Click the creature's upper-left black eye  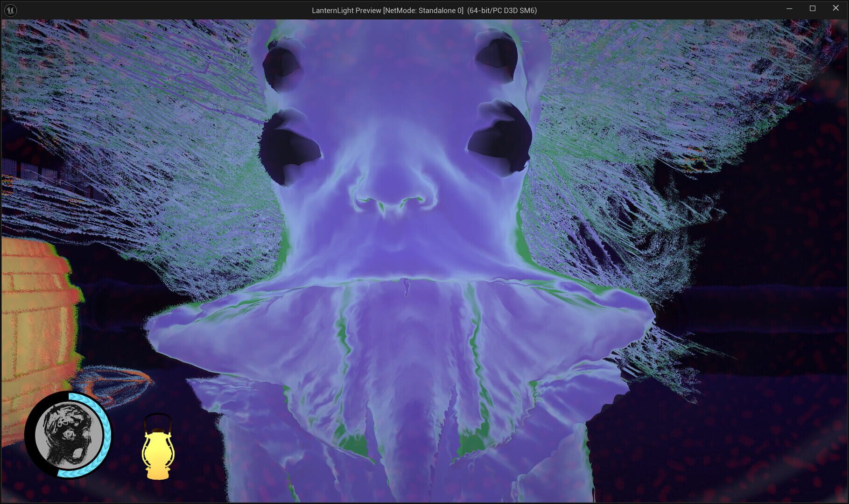[282, 68]
